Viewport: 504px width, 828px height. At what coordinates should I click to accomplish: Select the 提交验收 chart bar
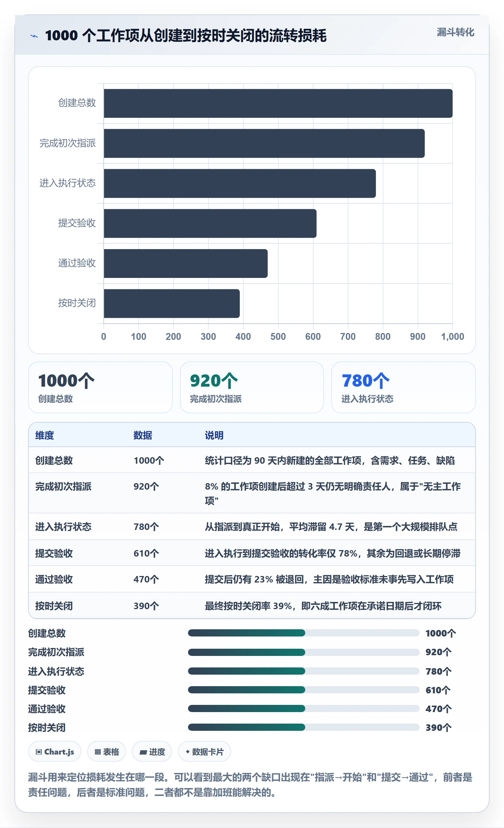pyautogui.click(x=210, y=223)
